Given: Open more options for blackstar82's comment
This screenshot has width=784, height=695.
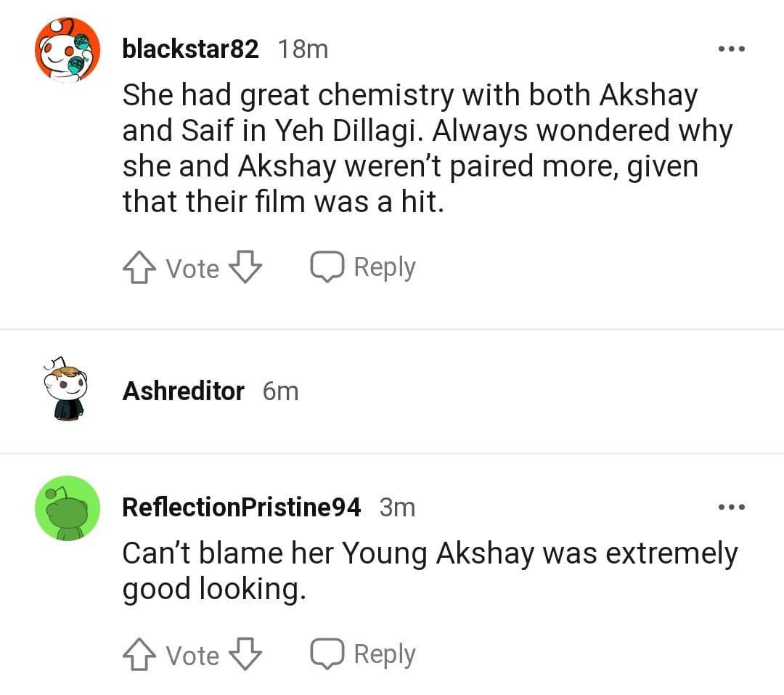Looking at the screenshot, I should pos(731,49).
